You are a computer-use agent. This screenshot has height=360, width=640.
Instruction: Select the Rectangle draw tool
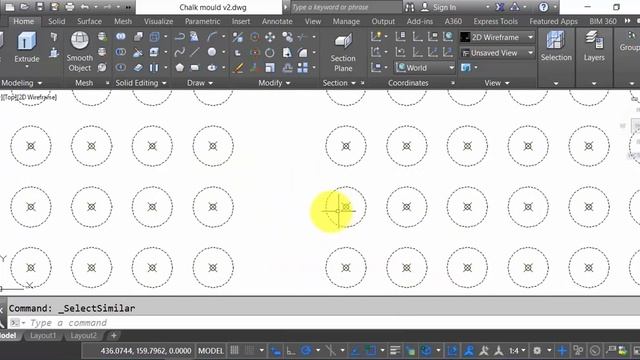point(195,67)
